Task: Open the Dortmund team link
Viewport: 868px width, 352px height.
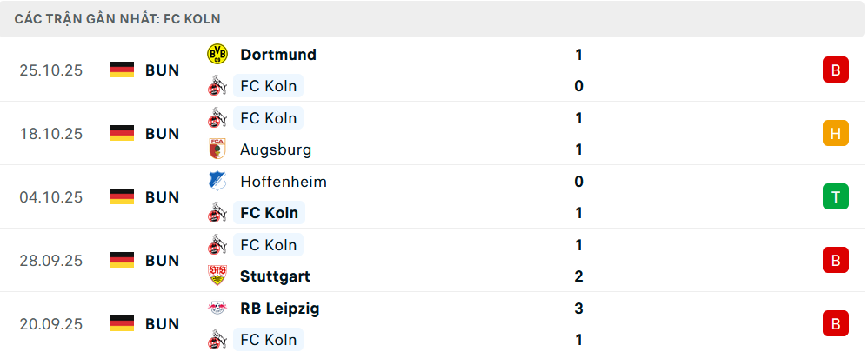Action: tap(278, 54)
